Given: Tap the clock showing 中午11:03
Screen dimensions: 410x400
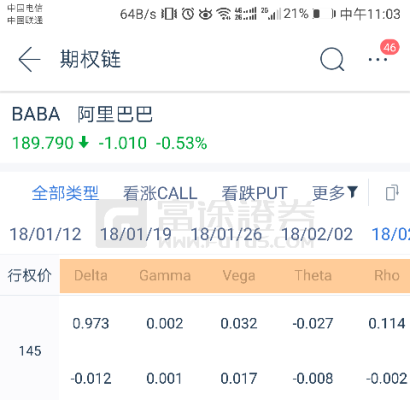Looking at the screenshot, I should tap(370, 14).
